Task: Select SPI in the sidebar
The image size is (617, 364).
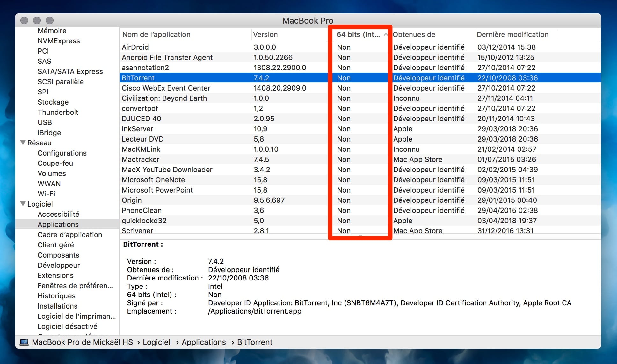Action: point(43,92)
